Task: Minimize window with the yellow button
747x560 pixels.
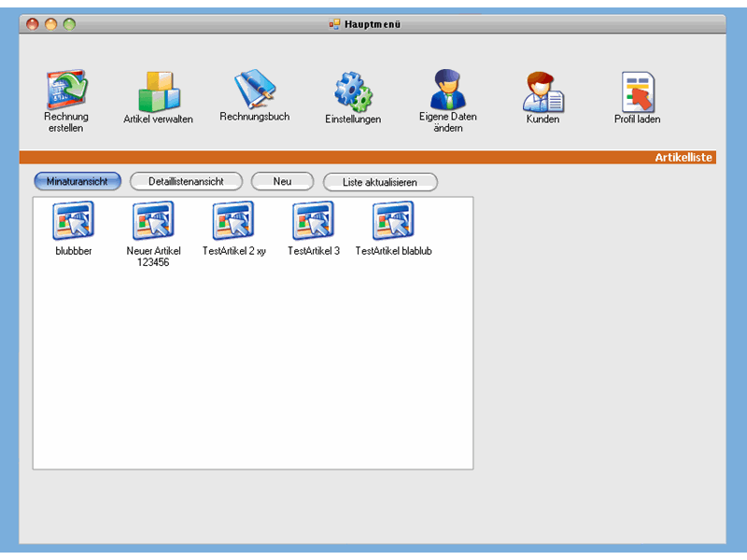Action: (51, 24)
